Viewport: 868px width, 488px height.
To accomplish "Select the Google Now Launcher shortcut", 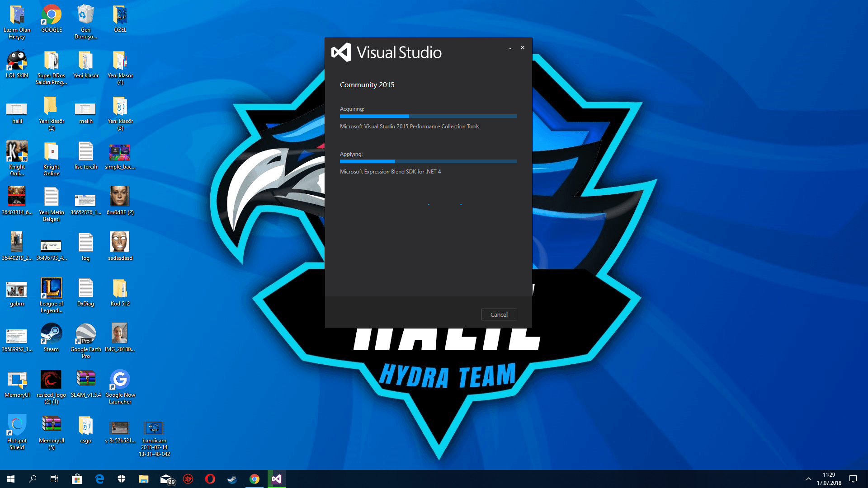I will (x=120, y=387).
